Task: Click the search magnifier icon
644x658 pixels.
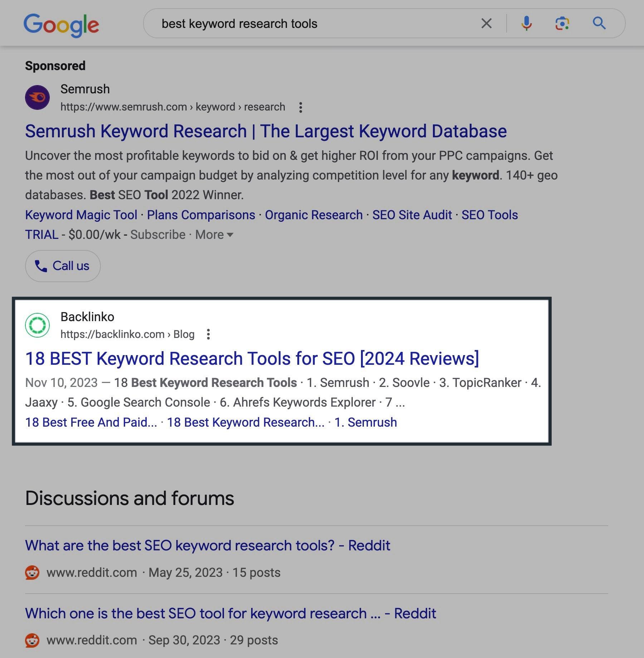Action: [x=600, y=24]
